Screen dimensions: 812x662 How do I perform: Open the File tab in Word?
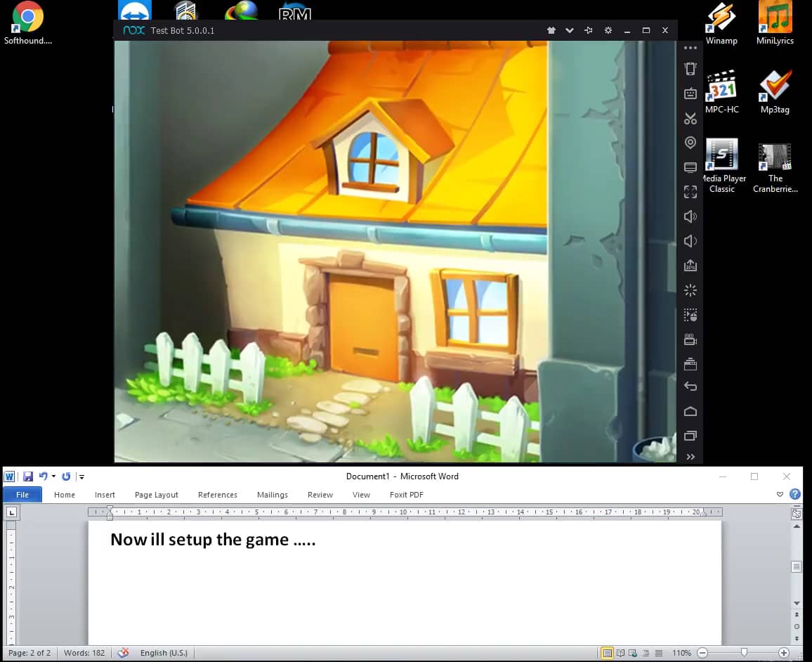click(22, 495)
